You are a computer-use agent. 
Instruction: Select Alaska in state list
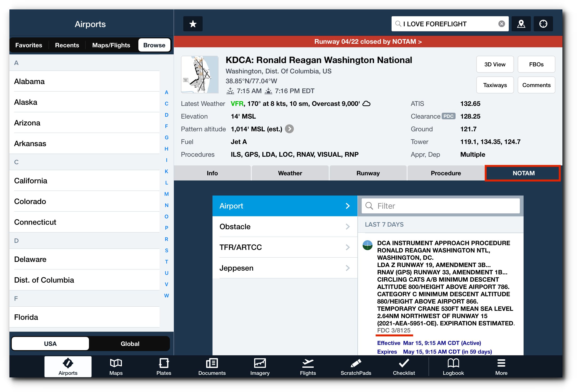coord(84,102)
